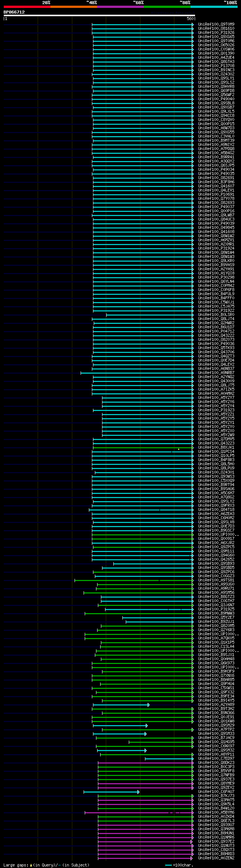Select the label UniRef100_Q9SLS2
This screenshot has height=868, width=241.
(216, 83)
